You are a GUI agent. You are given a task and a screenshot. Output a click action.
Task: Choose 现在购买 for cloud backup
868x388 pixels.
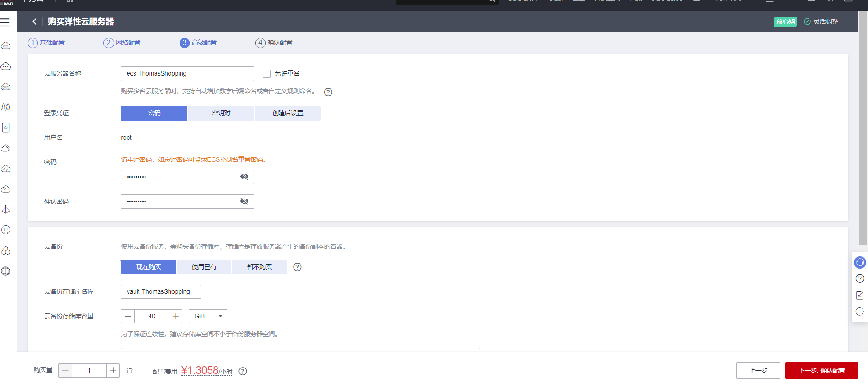pos(148,267)
